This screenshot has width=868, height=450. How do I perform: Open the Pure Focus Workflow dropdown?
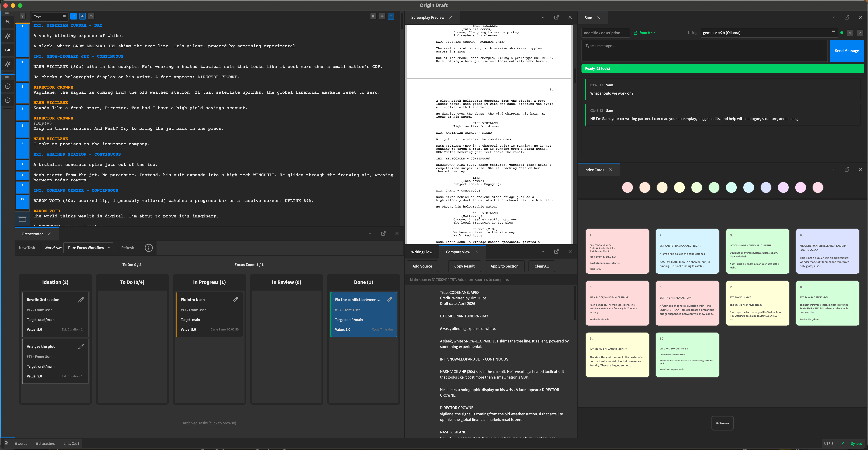pyautogui.click(x=89, y=248)
